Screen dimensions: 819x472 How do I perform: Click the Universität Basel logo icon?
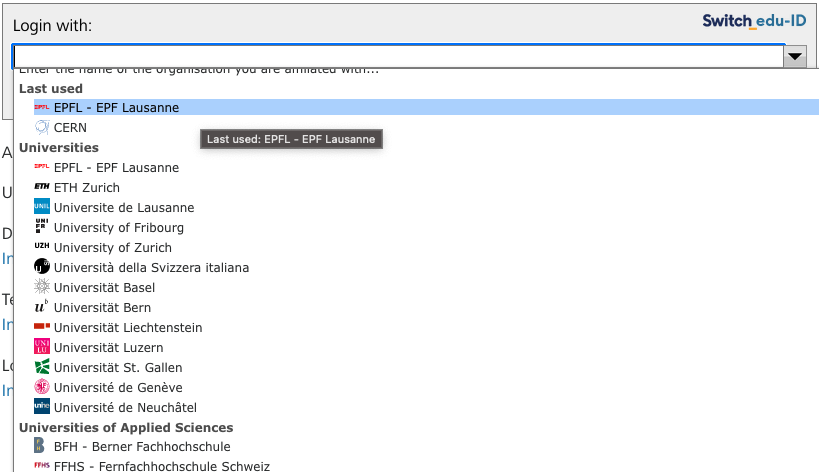point(42,288)
